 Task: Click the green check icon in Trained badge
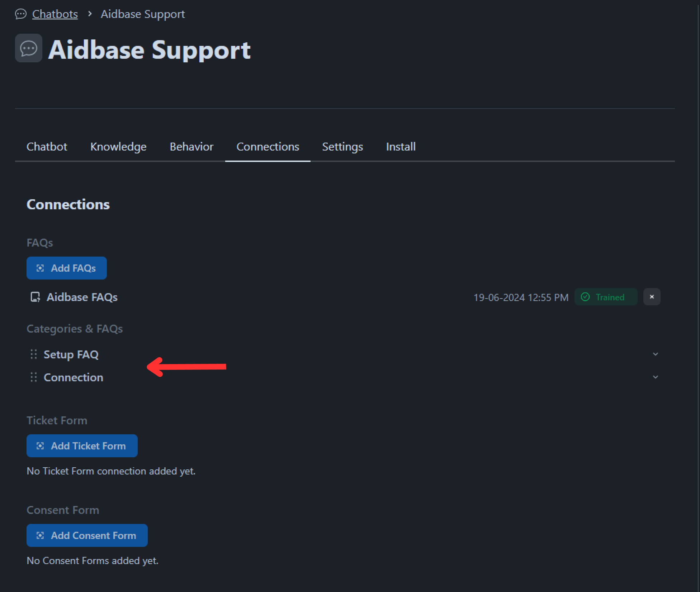[585, 297]
